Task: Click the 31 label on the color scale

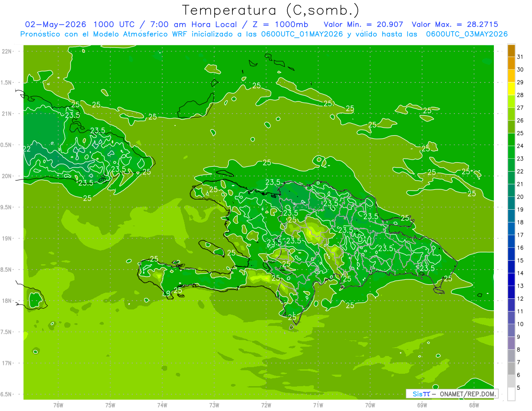Action: click(x=520, y=56)
